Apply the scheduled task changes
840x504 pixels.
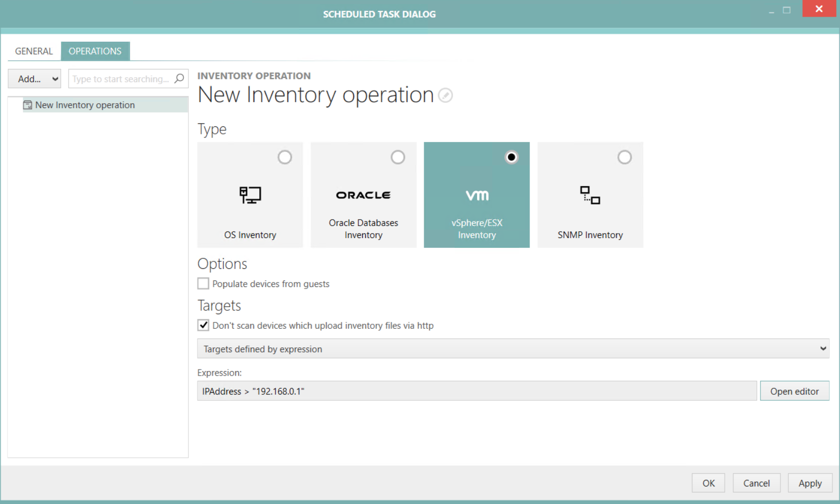click(810, 483)
